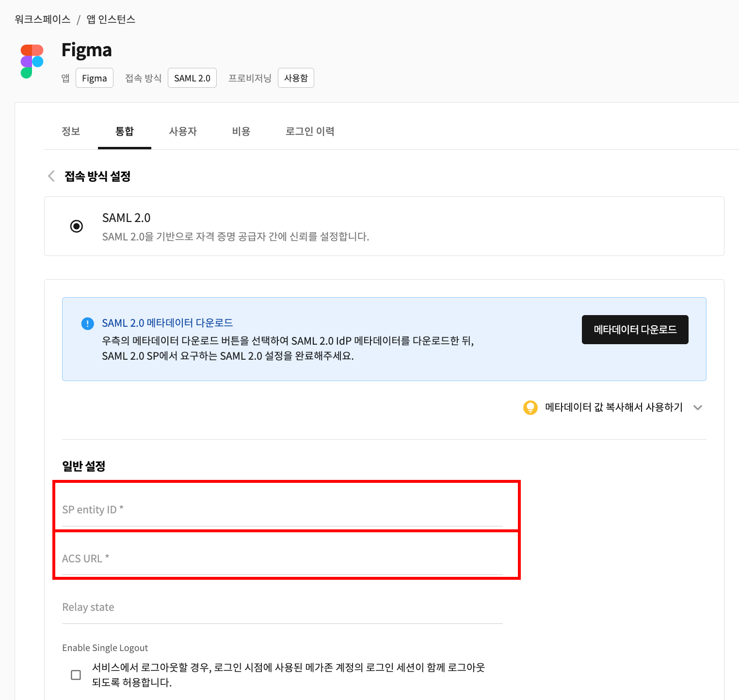The height and width of the screenshot is (700, 739).
Task: Go back using the left chevron arrow
Action: [51, 176]
